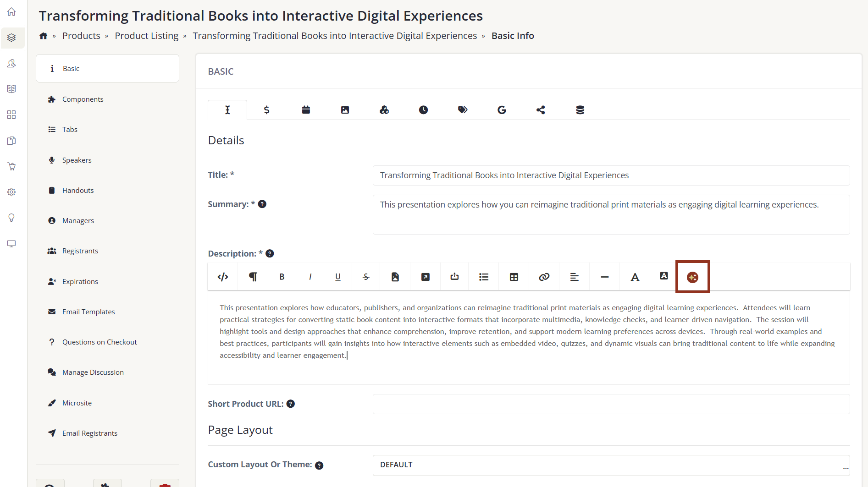Open the tags tab

coord(463,110)
